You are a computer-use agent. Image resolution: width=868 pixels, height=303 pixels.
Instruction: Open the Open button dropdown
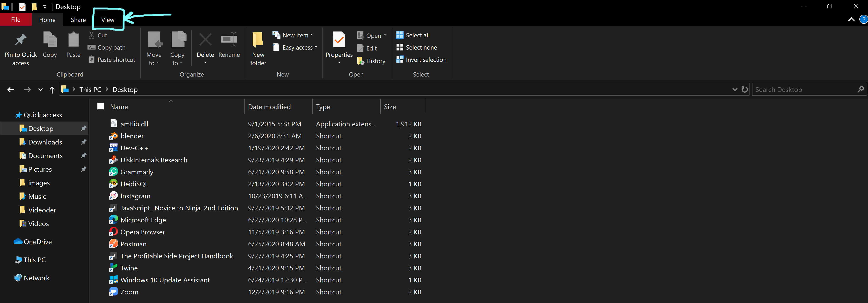(385, 35)
